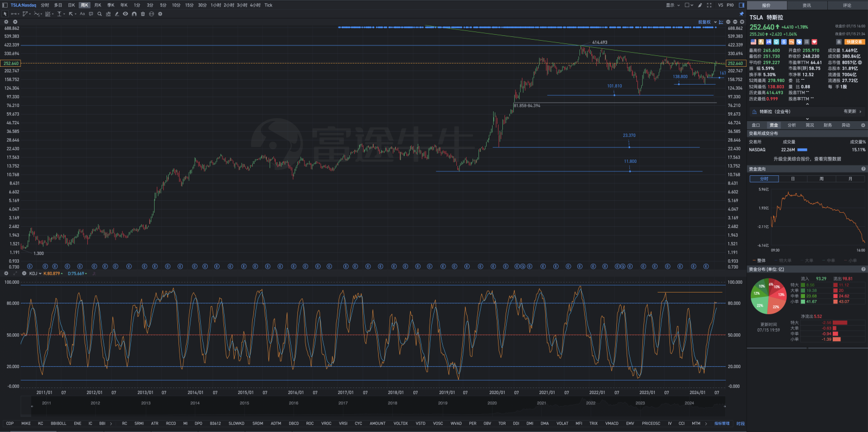Open 指标管理 indicator management
Image resolution: width=868 pixels, height=432 pixels.
click(x=722, y=423)
